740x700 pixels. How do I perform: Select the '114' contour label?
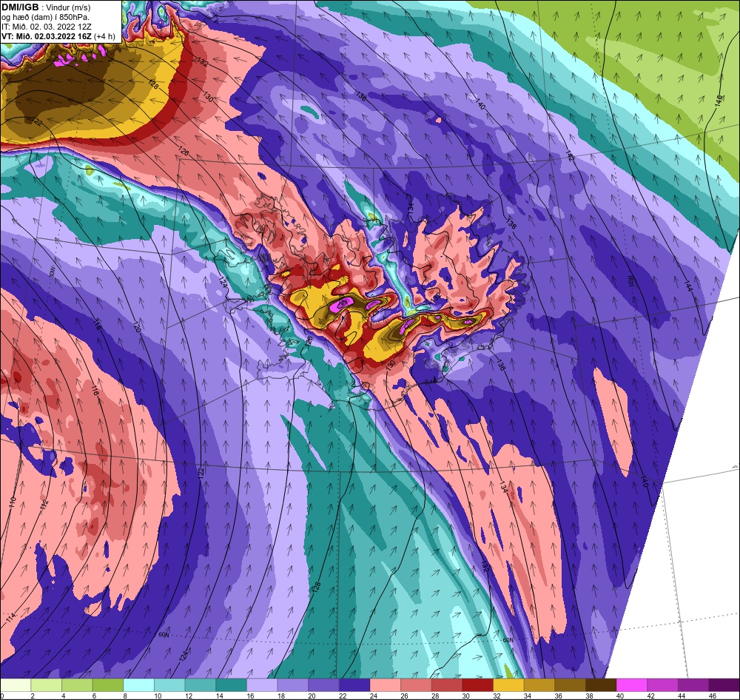coord(12,617)
